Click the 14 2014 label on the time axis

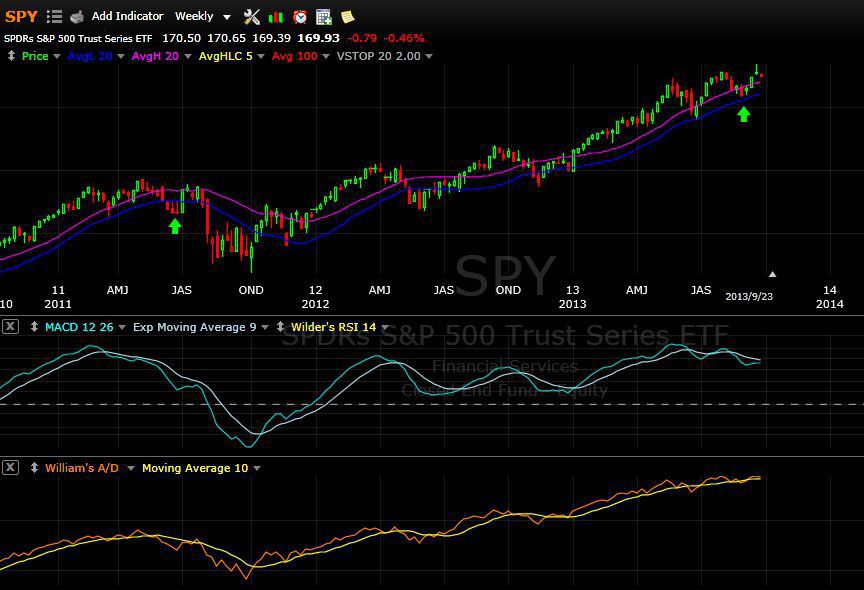[x=830, y=296]
